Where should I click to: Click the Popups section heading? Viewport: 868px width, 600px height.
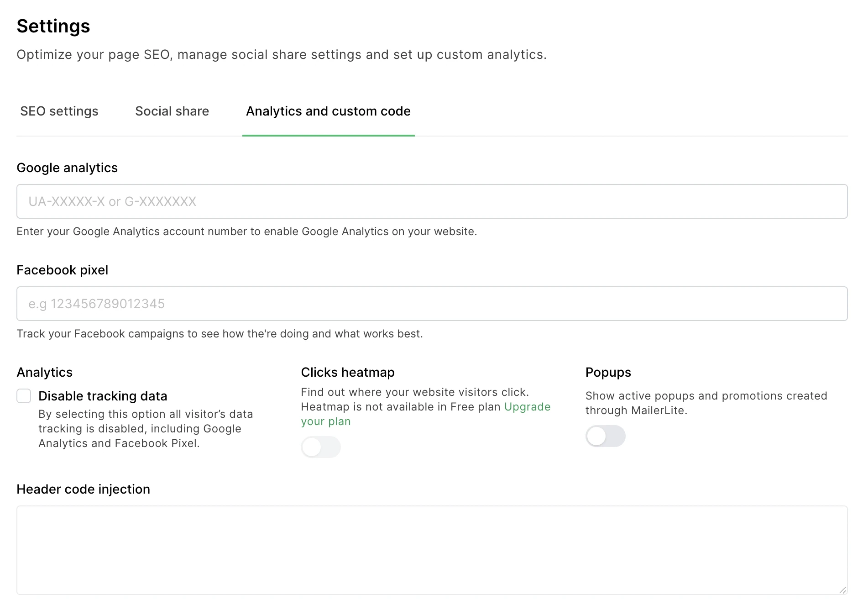(x=608, y=373)
